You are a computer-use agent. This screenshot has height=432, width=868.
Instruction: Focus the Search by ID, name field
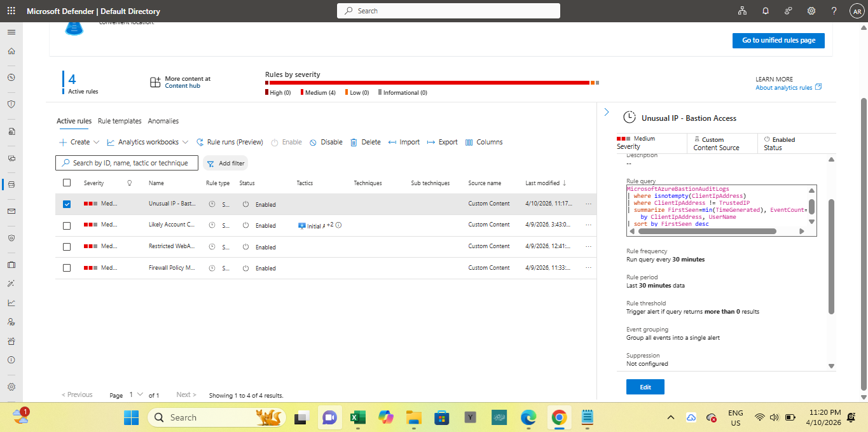tap(127, 163)
